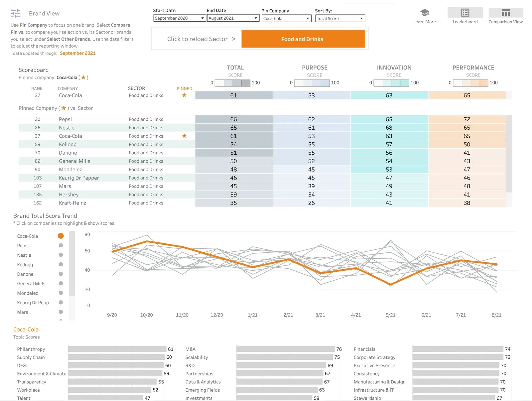Open the Leaderboard list icon

[465, 13]
